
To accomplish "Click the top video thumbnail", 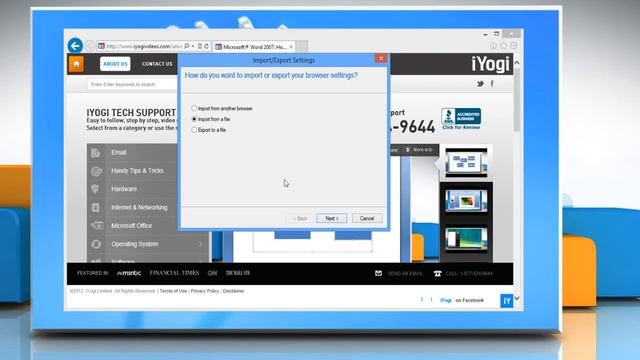I will 466,162.
